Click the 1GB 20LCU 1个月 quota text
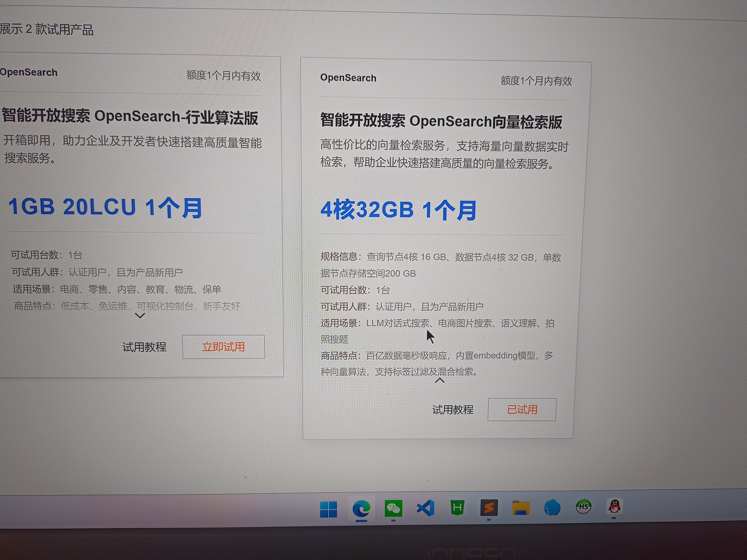This screenshot has width=747, height=560. point(105,207)
